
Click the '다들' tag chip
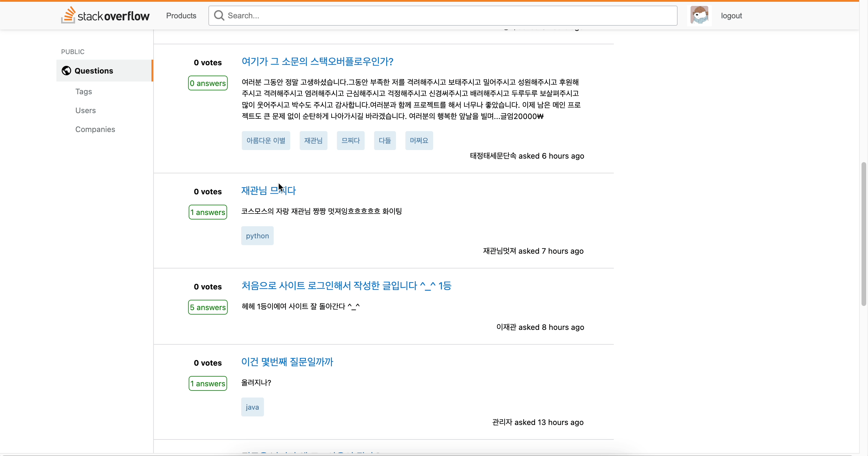(x=385, y=141)
